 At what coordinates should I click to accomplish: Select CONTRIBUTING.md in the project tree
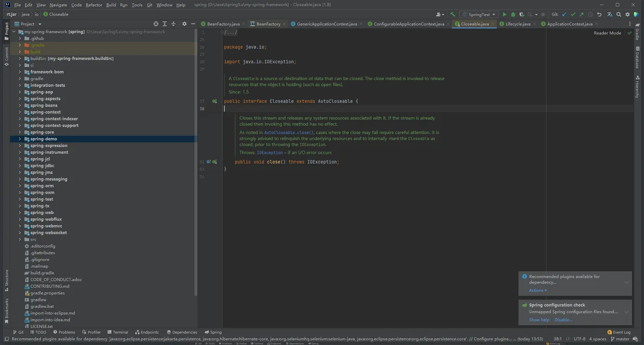click(50, 286)
